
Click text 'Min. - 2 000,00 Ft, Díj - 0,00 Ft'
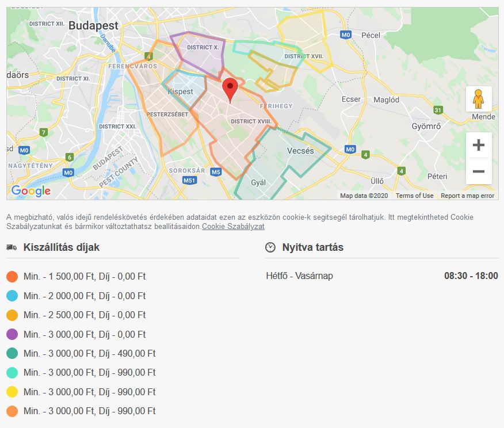click(85, 296)
